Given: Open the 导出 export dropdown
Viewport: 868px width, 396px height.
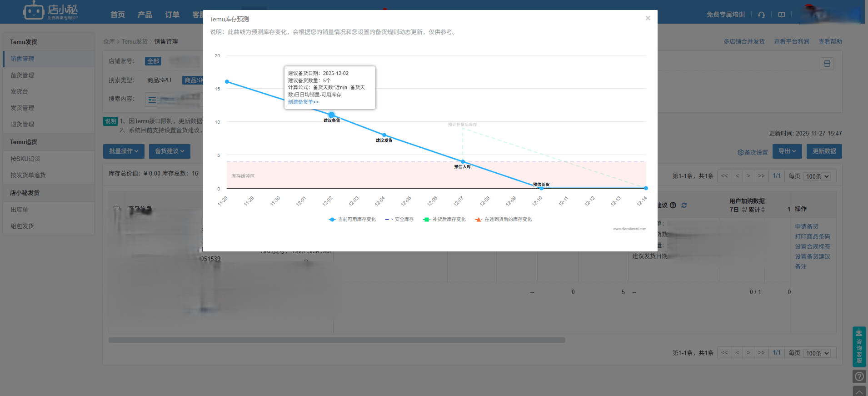Looking at the screenshot, I should [x=787, y=151].
